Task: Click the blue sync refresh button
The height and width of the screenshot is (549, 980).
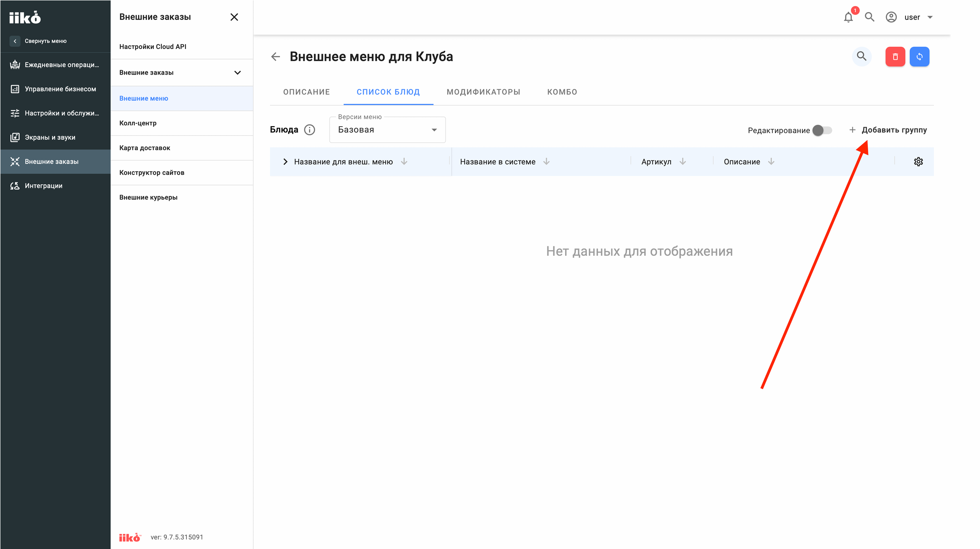Action: tap(919, 57)
